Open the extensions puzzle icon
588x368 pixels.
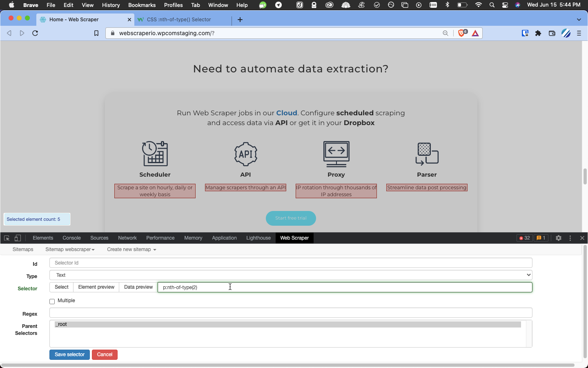538,33
